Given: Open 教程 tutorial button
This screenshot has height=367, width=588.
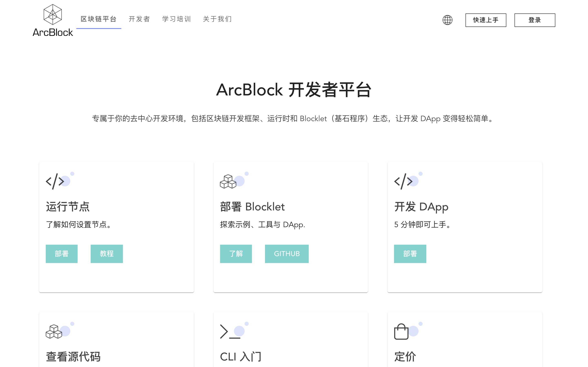Looking at the screenshot, I should (107, 254).
